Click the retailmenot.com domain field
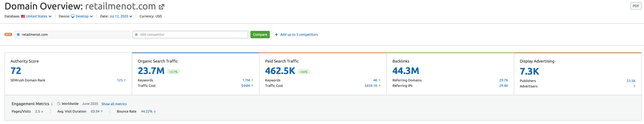644x124 pixels. pos(72,35)
